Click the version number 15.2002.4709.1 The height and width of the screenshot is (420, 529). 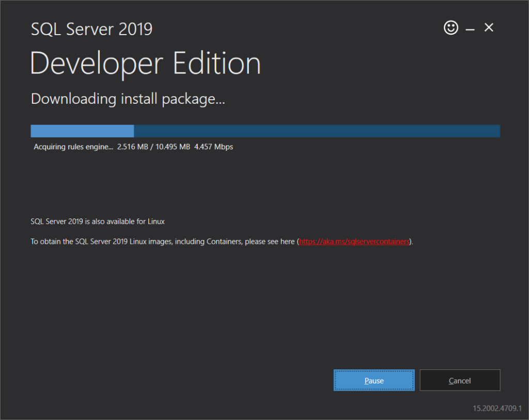497,408
